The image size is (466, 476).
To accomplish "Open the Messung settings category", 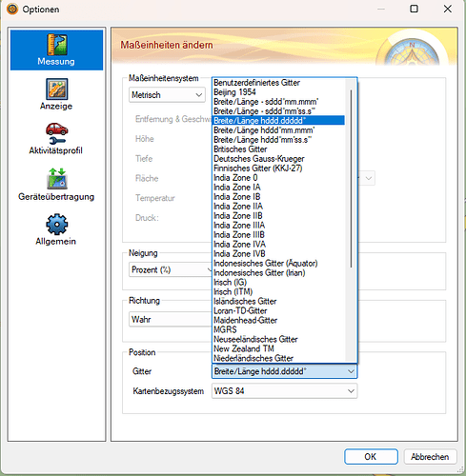I will [x=56, y=50].
